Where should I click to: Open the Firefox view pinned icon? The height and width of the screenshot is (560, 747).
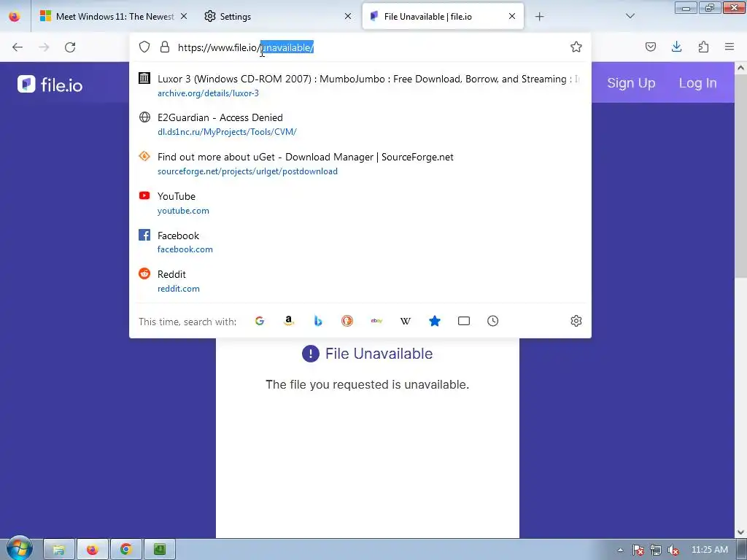pyautogui.click(x=15, y=16)
